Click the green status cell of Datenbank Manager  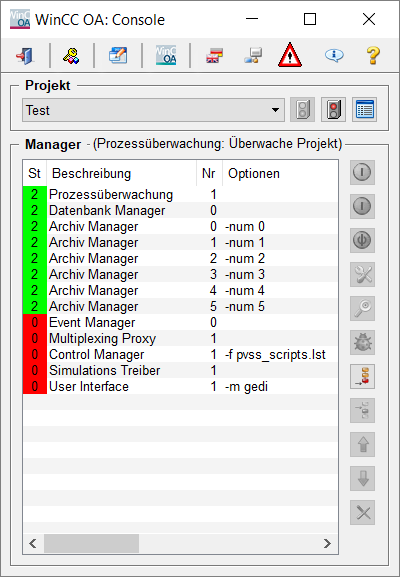pyautogui.click(x=35, y=210)
